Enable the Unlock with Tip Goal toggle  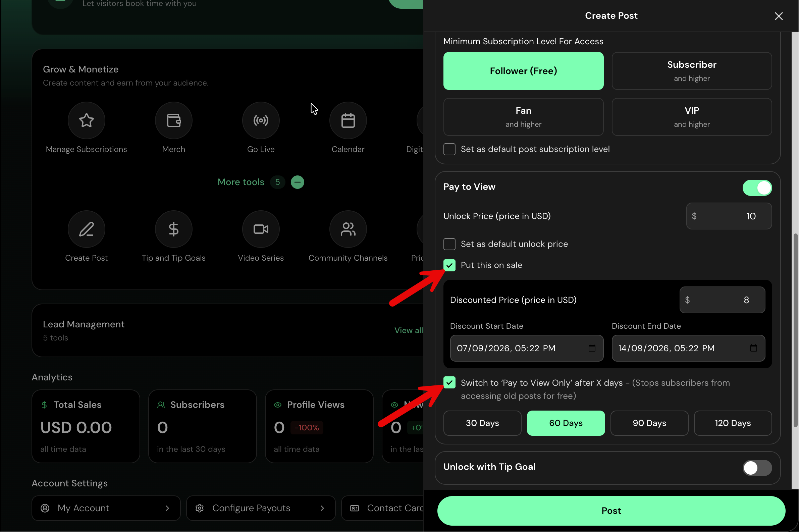[x=757, y=468]
